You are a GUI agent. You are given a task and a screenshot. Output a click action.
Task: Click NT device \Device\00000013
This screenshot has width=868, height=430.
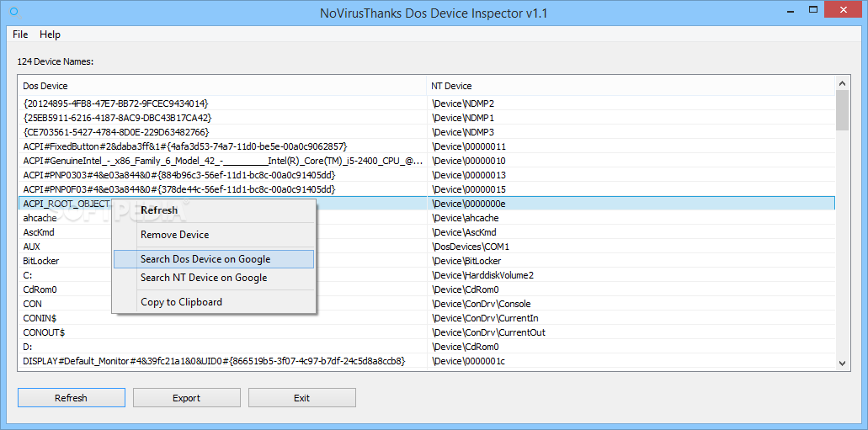coord(469,175)
